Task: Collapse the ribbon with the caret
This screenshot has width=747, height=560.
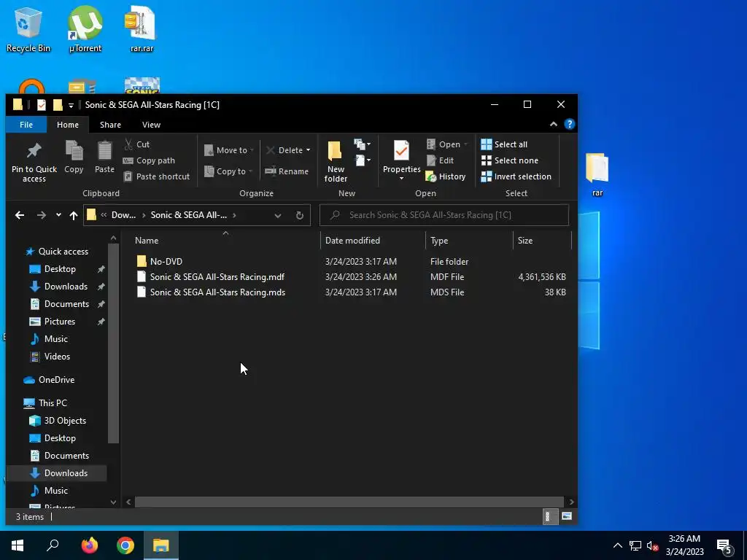Action: [553, 124]
